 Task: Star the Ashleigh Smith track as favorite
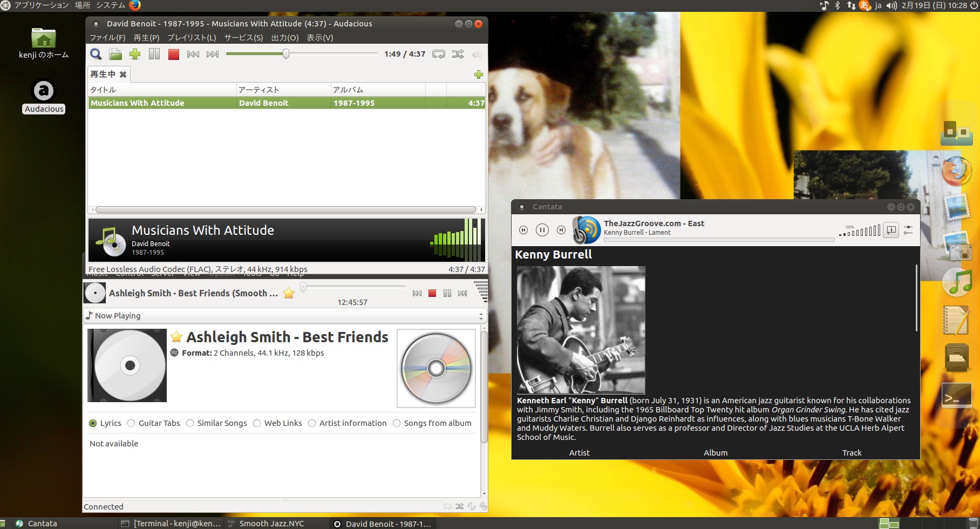(289, 293)
